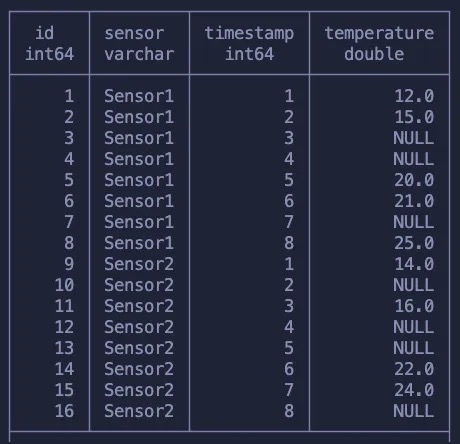Select NULL temperature in row id 7
Screen dimensions: 460x444
tap(414, 222)
